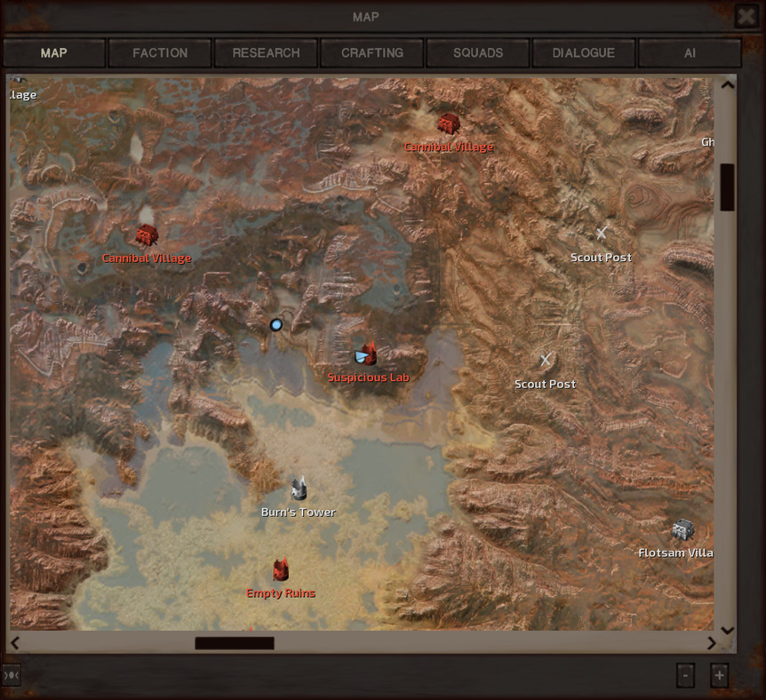
Task: Click the vertical scrollbar thumb
Action: click(x=728, y=187)
